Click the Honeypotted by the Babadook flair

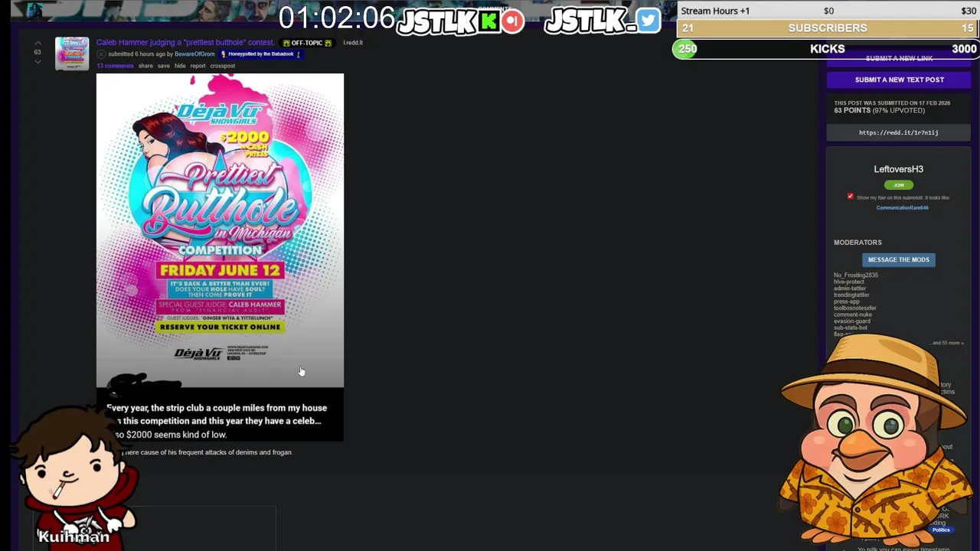click(x=260, y=54)
